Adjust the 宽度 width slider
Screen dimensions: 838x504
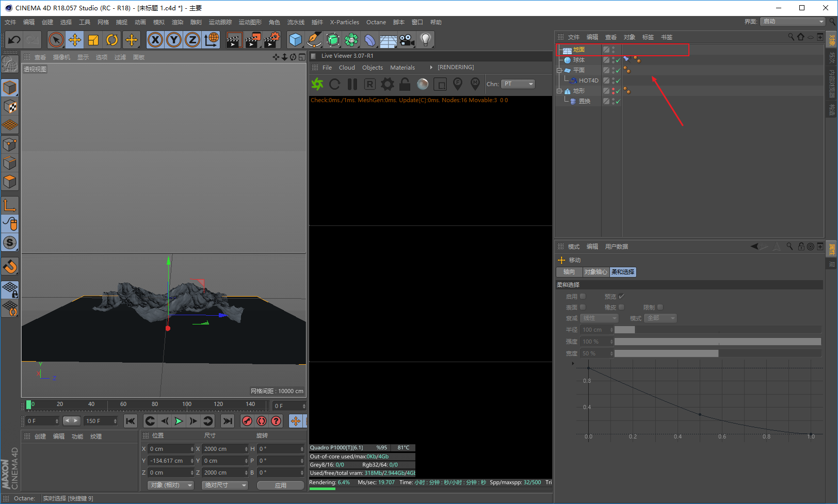(x=718, y=354)
